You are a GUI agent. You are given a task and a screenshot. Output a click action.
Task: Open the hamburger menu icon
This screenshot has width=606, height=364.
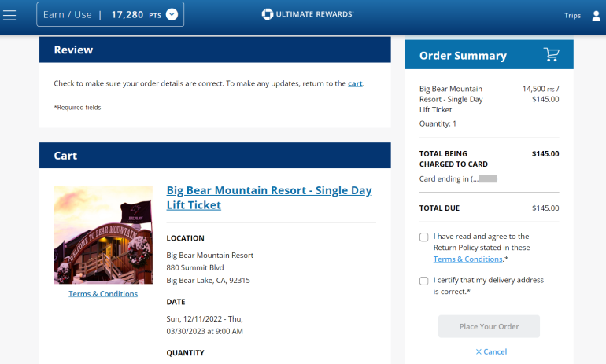pos(9,15)
